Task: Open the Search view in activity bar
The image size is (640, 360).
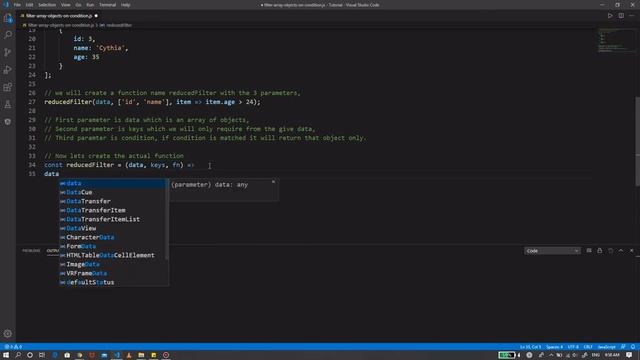Action: click(8, 35)
